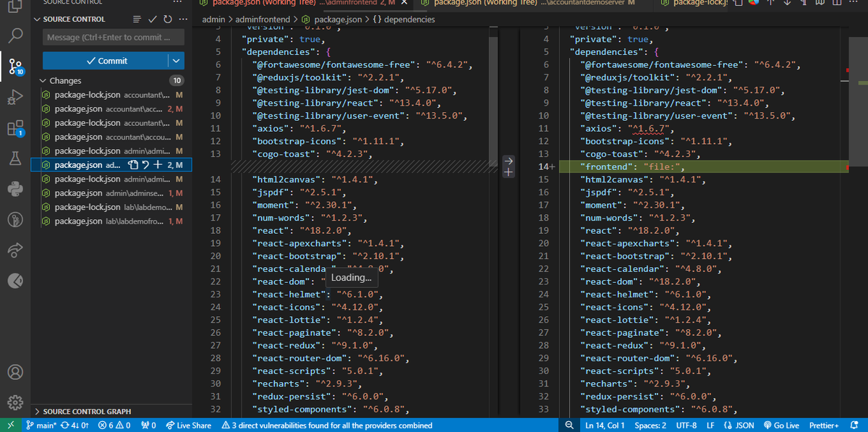
Task: Click admin in the breadcrumb
Action: coord(214,19)
